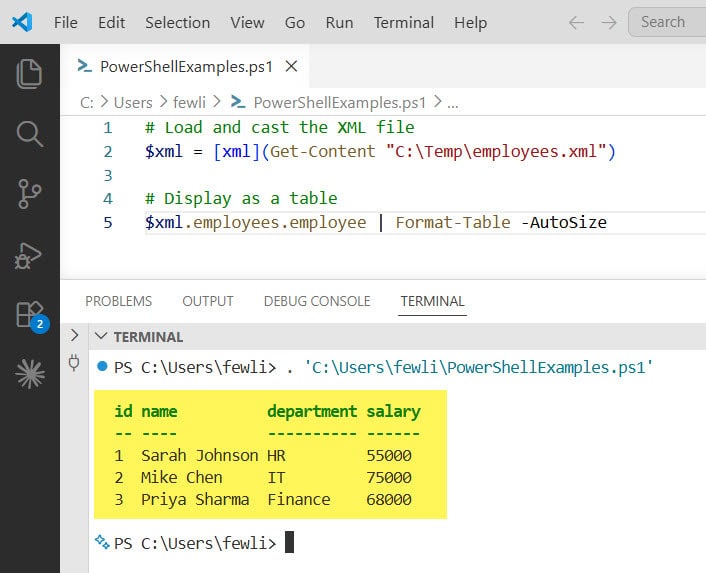Expand the collapsed side chevron in panel

(x=75, y=335)
